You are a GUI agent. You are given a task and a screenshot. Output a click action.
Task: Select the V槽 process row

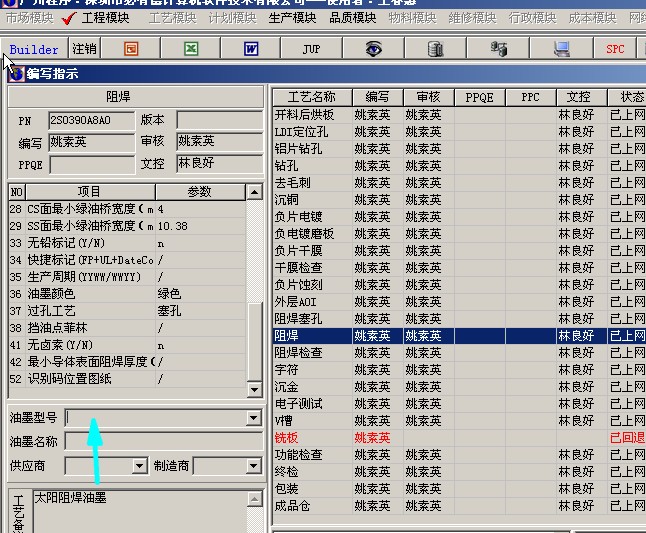click(x=459, y=421)
